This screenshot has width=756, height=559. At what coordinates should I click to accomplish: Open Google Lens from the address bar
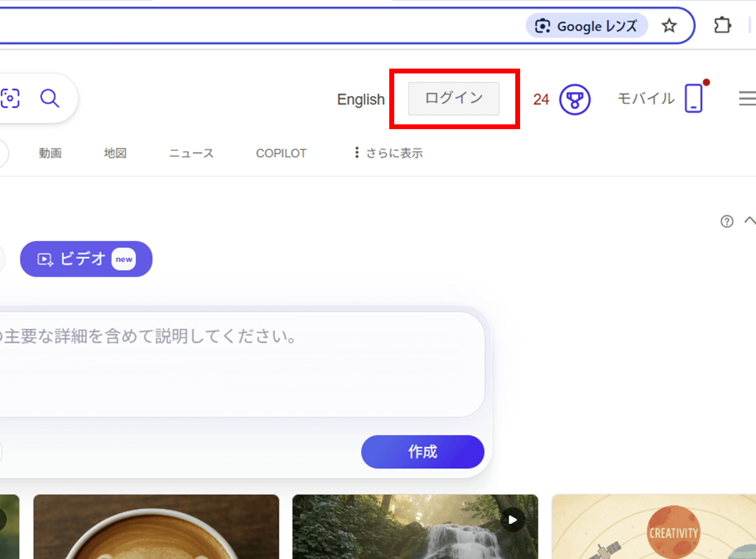coord(587,26)
